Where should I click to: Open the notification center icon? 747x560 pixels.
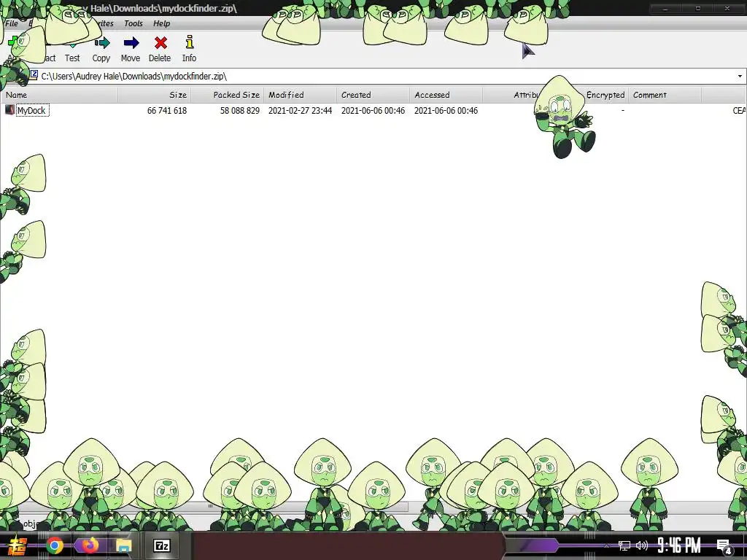(x=724, y=546)
